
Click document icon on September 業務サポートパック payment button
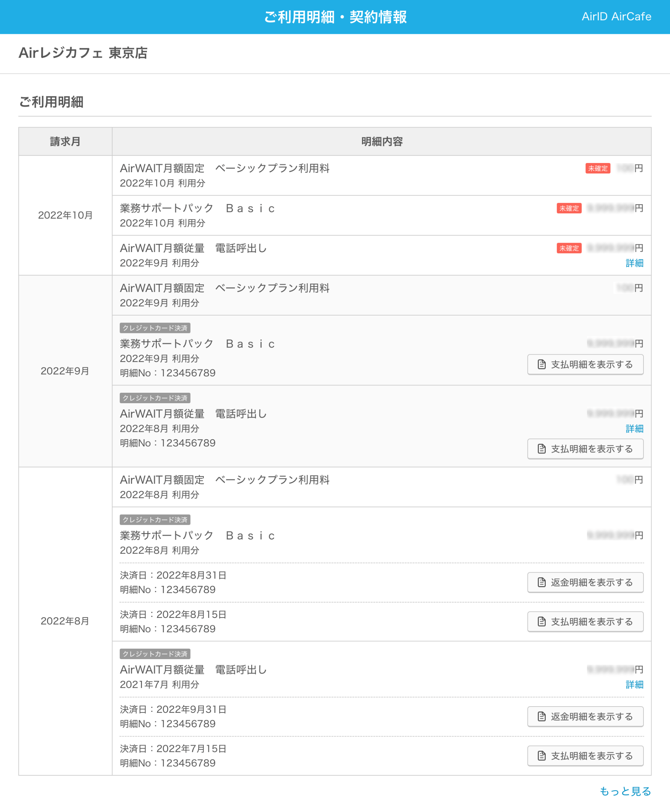coord(542,364)
